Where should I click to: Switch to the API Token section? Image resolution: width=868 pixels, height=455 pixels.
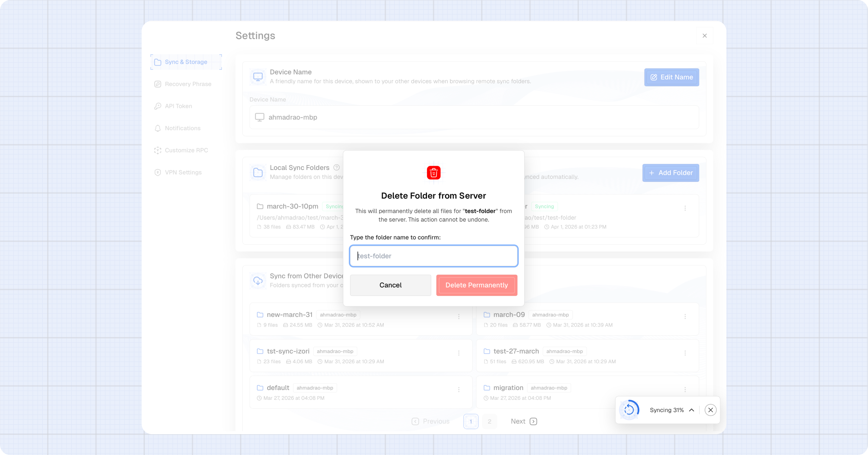click(178, 106)
